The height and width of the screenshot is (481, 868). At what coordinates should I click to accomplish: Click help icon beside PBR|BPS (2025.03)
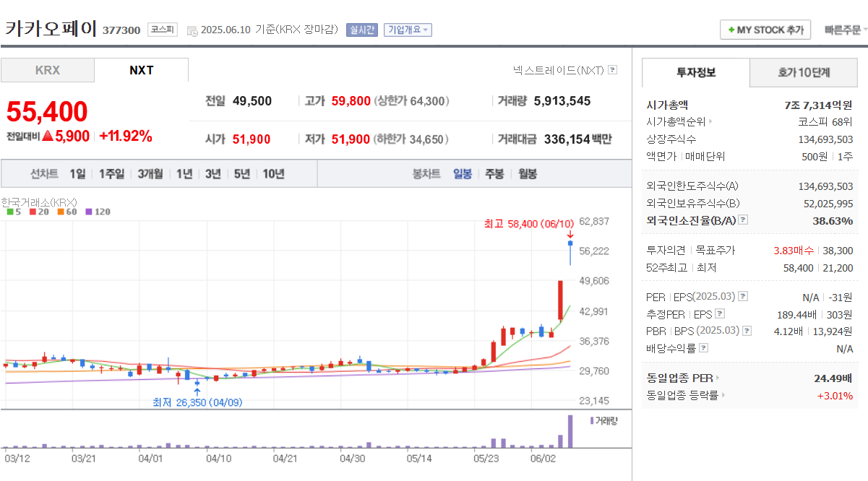click(x=747, y=331)
